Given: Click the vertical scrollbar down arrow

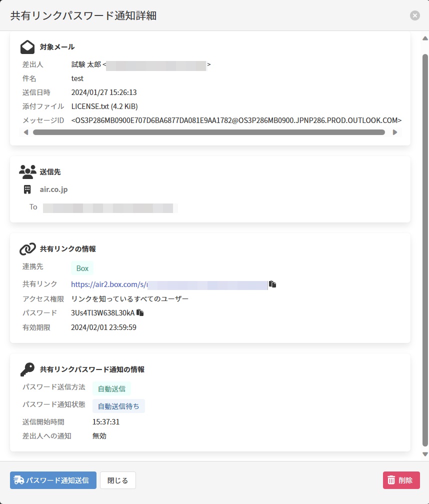Looking at the screenshot, I should tap(425, 454).
